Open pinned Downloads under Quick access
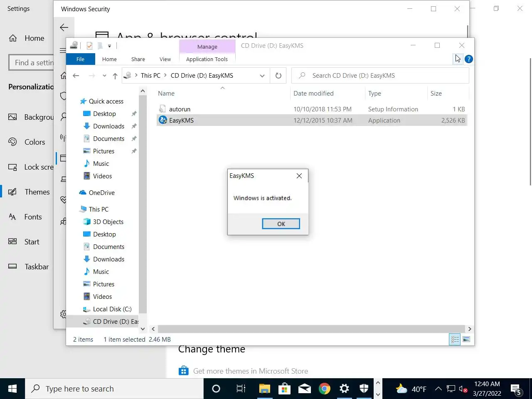This screenshot has width=532, height=399. coord(108,126)
